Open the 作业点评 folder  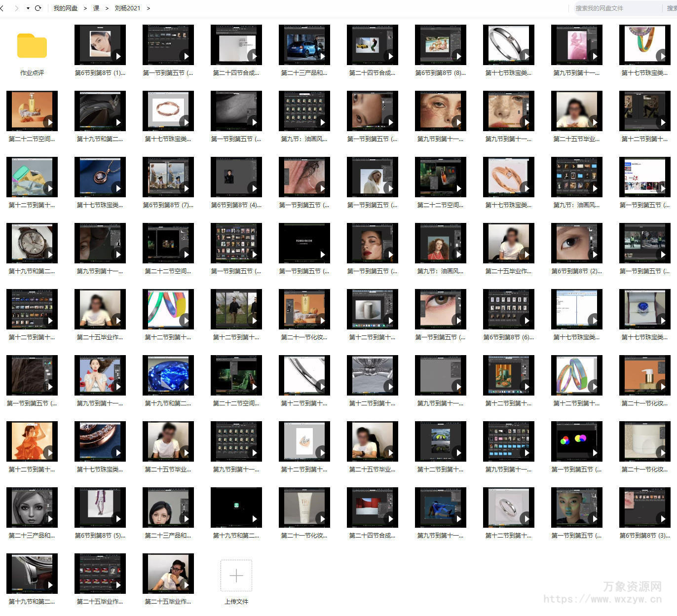tap(32, 46)
